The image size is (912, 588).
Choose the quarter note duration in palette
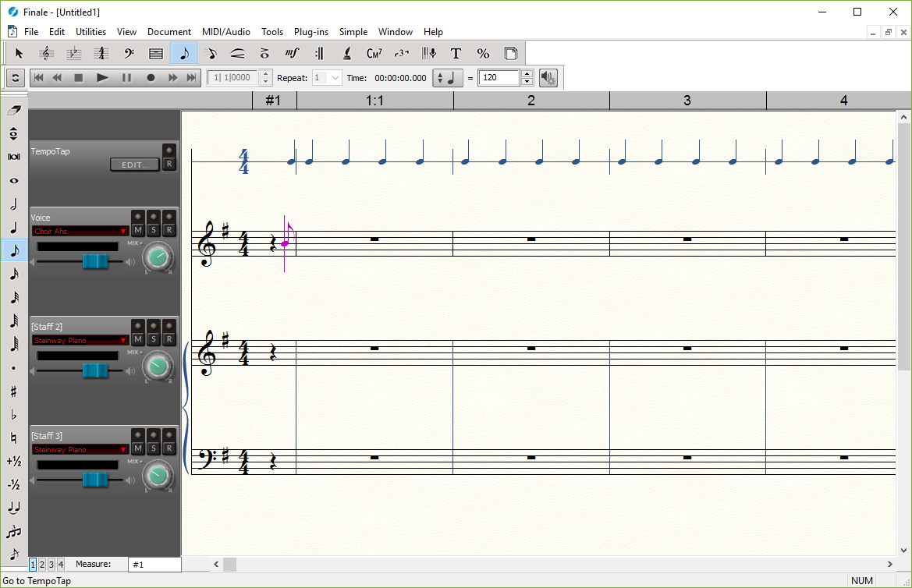(x=14, y=228)
